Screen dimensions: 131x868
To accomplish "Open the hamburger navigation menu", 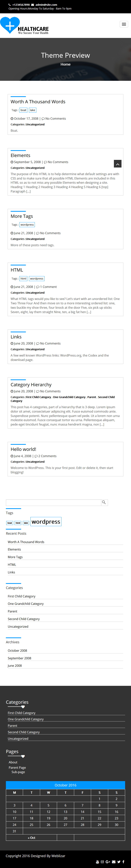I will coord(124,24).
